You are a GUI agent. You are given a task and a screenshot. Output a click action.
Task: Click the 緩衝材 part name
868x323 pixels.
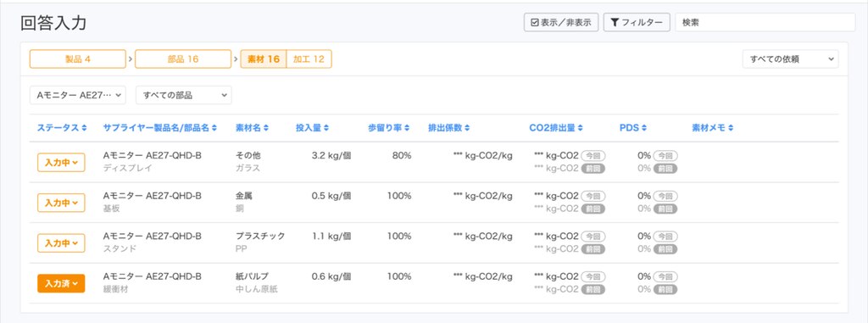click(115, 289)
